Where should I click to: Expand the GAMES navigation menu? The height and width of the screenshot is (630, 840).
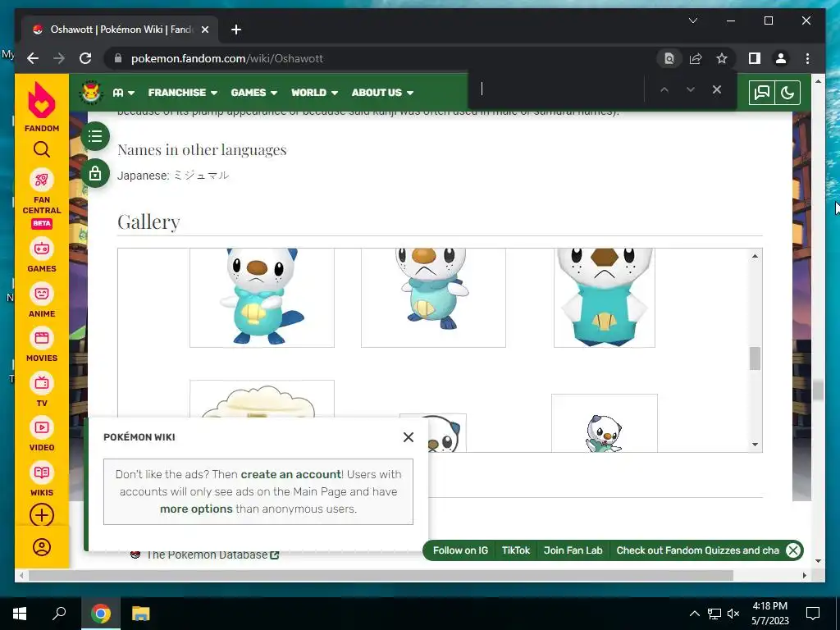pos(254,93)
